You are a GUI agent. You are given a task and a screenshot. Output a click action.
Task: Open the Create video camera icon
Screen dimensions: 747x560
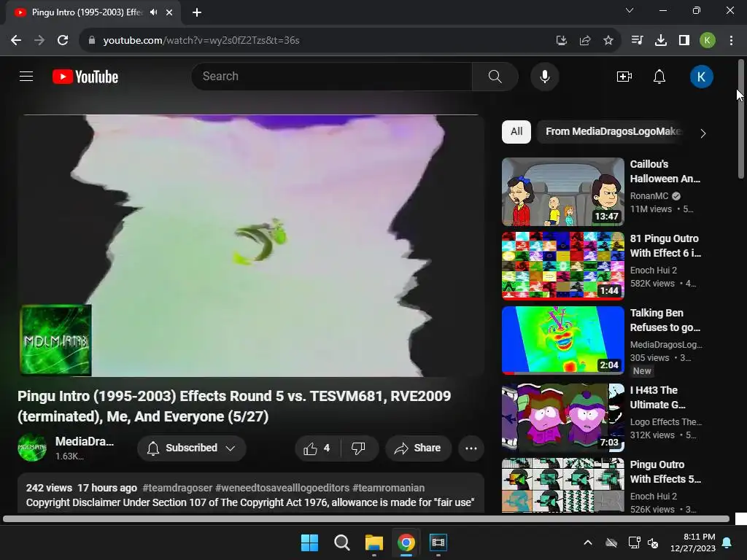[x=624, y=76]
